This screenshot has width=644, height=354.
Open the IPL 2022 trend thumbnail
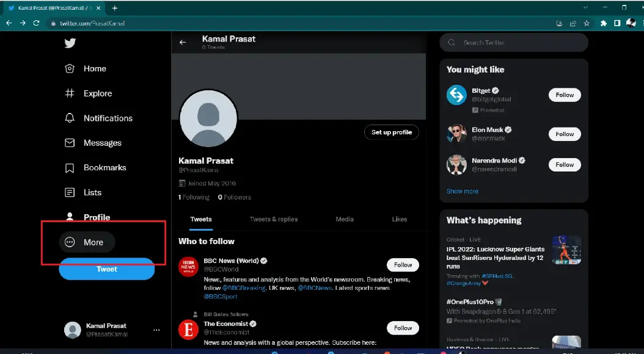[567, 250]
